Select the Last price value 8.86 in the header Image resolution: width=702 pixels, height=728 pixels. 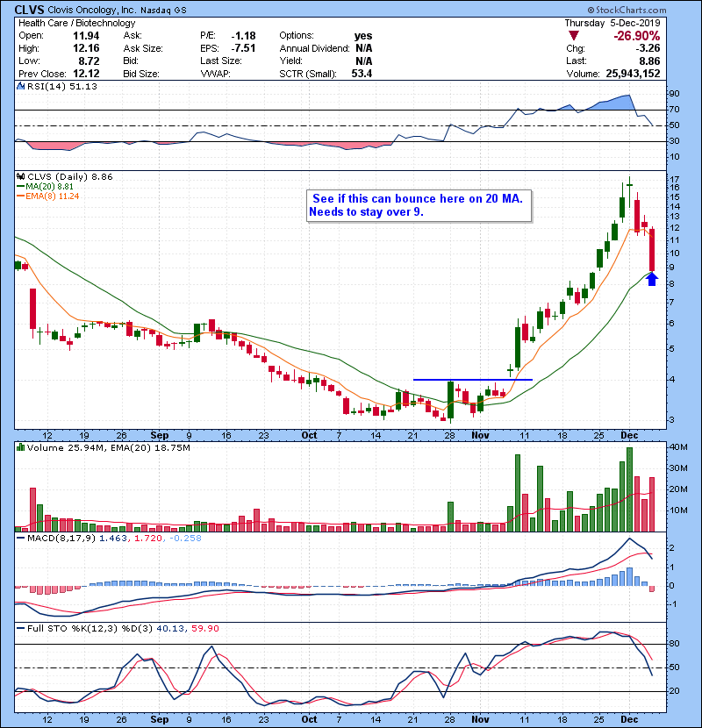[x=649, y=61]
